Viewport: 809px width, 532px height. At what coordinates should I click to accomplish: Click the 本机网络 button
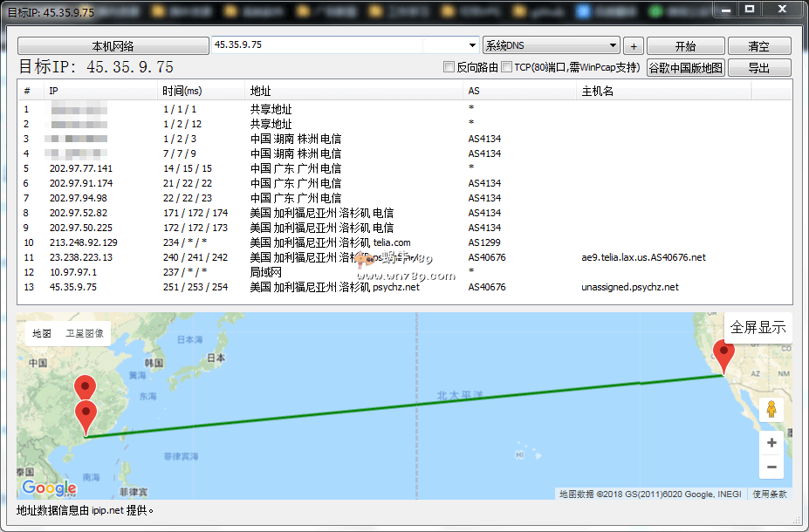coord(113,46)
